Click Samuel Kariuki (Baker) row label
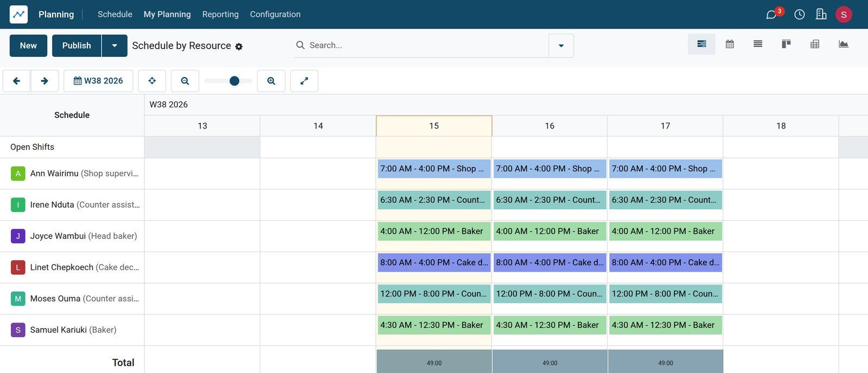Screen dimensions: 868x373 (x=73, y=330)
